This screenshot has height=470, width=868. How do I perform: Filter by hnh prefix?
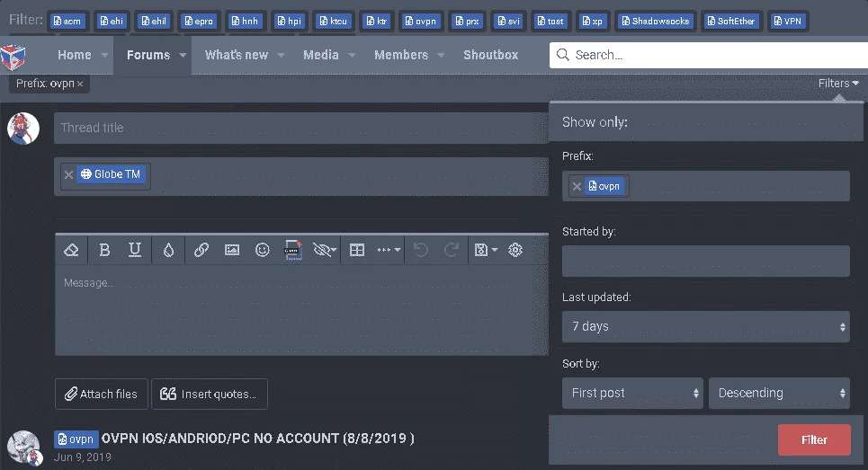click(246, 21)
